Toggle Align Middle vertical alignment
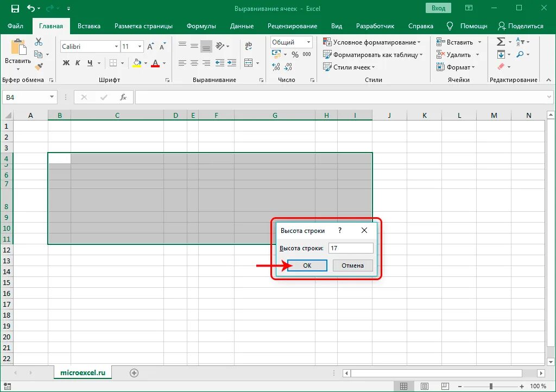The height and width of the screenshot is (392, 556). [x=194, y=46]
